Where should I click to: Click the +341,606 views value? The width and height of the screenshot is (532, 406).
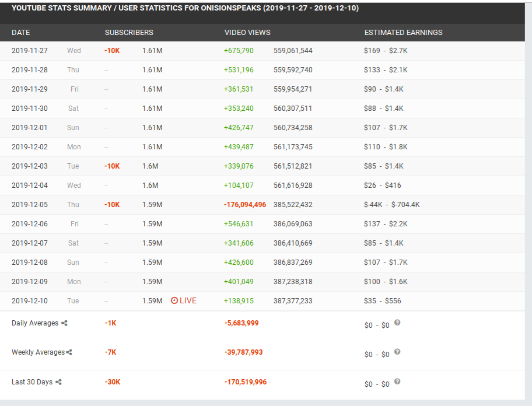[x=239, y=243]
